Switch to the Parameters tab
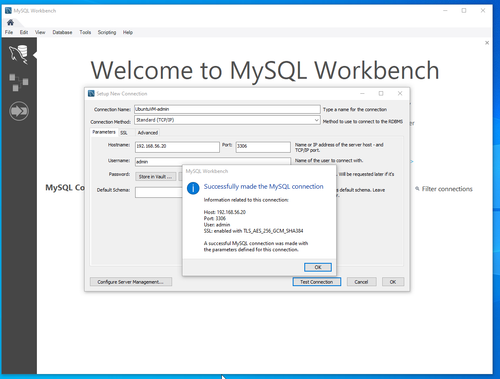This screenshot has height=379, width=500. [104, 132]
